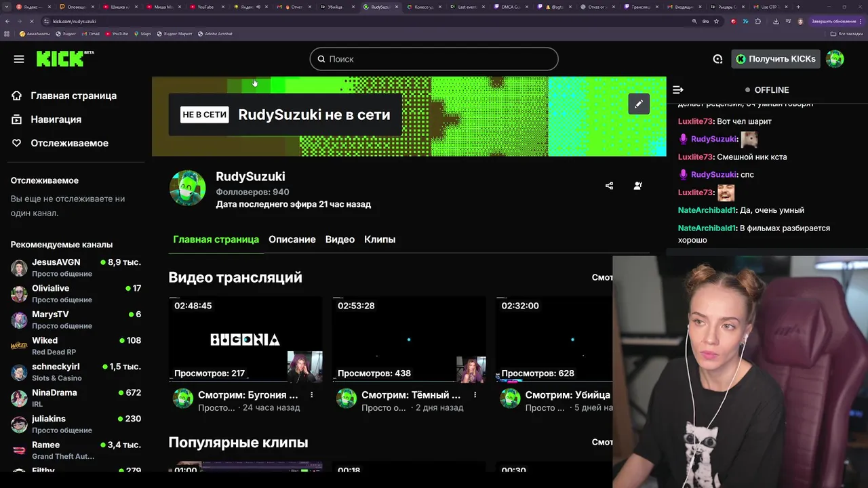Open the tab search dropdown arrow

click(x=7, y=7)
